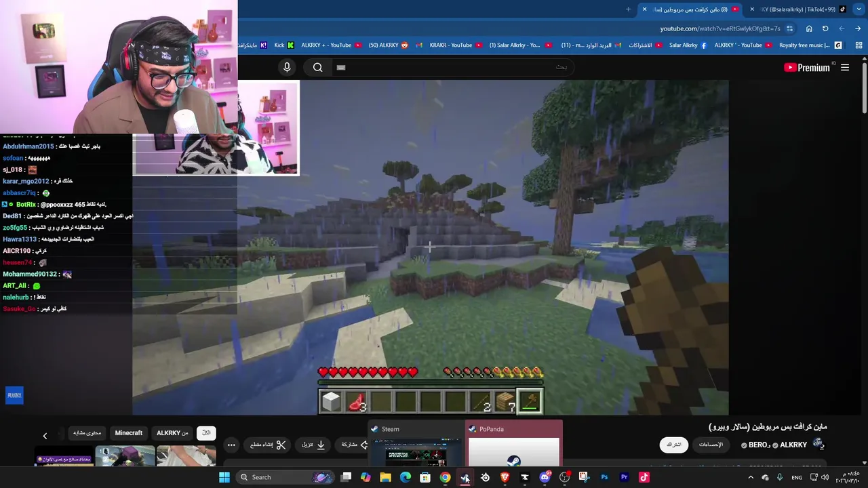The height and width of the screenshot is (488, 868).
Task: Open Discord from the taskbar
Action: click(x=545, y=477)
